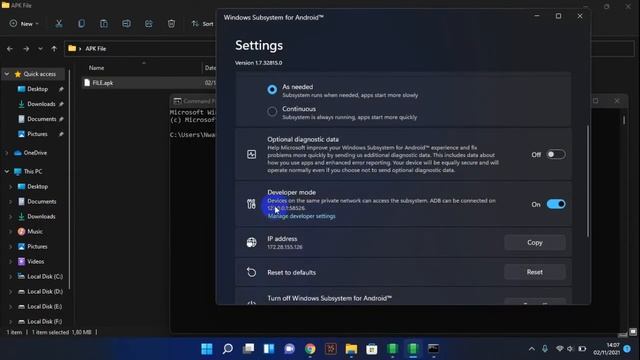Copy the IP address
The width and height of the screenshot is (640, 360).
click(x=535, y=242)
